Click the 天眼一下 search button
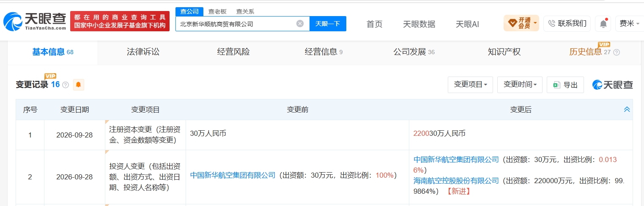Image resolution: width=644 pixels, height=206 pixels. coord(328,24)
